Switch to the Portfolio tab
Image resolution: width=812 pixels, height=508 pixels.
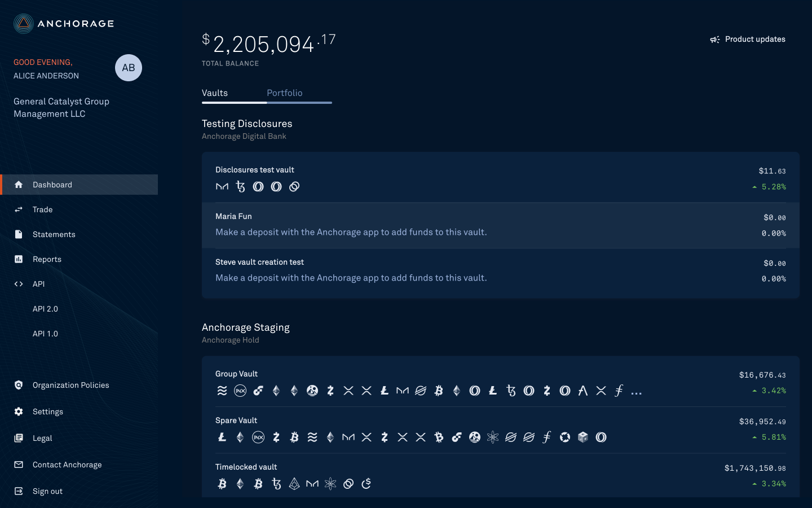285,93
